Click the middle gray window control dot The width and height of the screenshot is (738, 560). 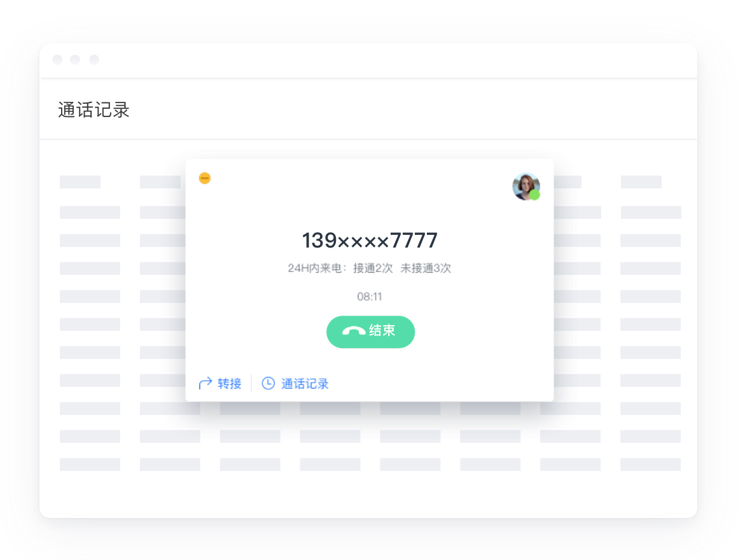[x=75, y=60]
